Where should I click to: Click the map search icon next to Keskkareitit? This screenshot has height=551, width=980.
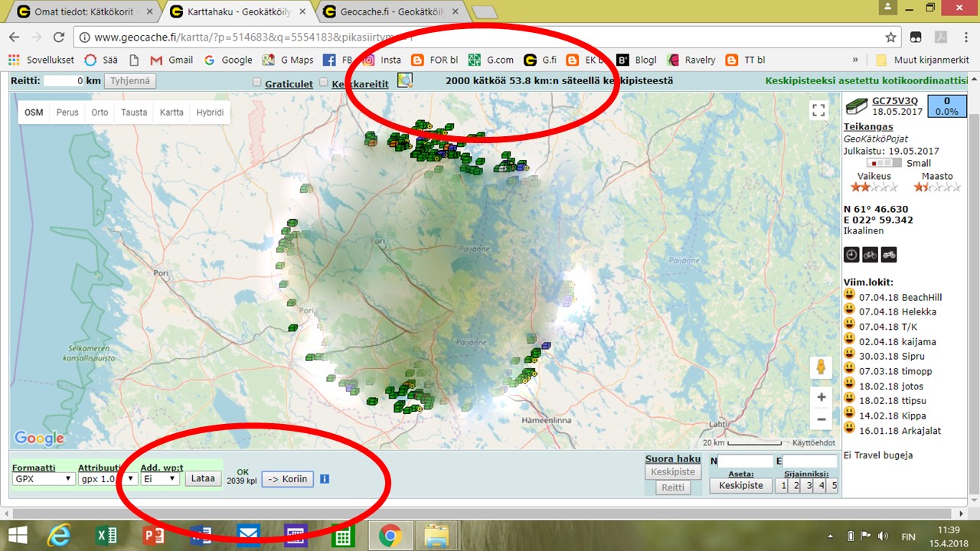[404, 81]
